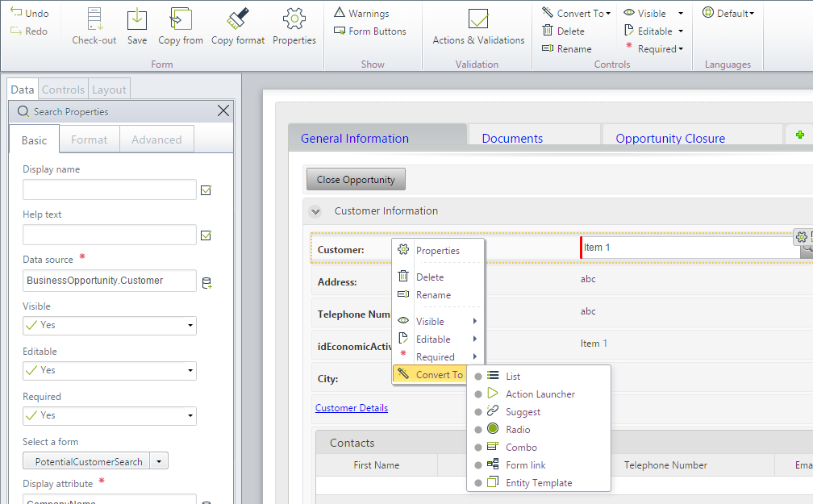Click Convert To in the context menu
The width and height of the screenshot is (813, 504).
coord(431,374)
